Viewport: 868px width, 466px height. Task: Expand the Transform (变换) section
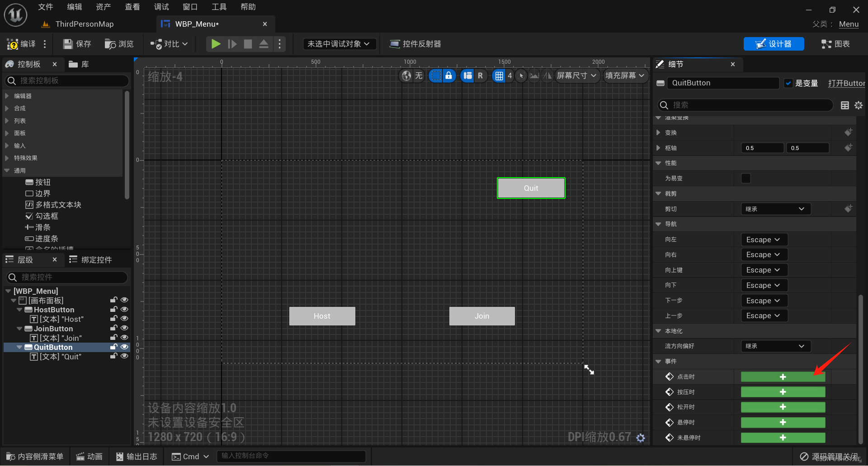point(658,132)
